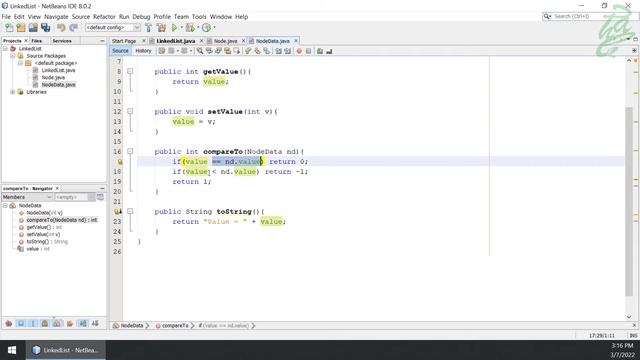This screenshot has height=360, width=640.
Task: Open the File menu
Action: click(x=6, y=17)
